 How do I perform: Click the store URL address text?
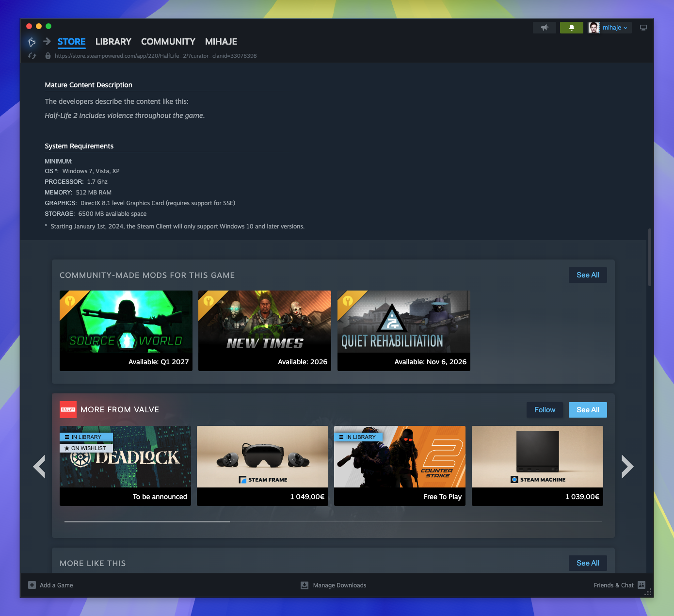click(x=156, y=56)
